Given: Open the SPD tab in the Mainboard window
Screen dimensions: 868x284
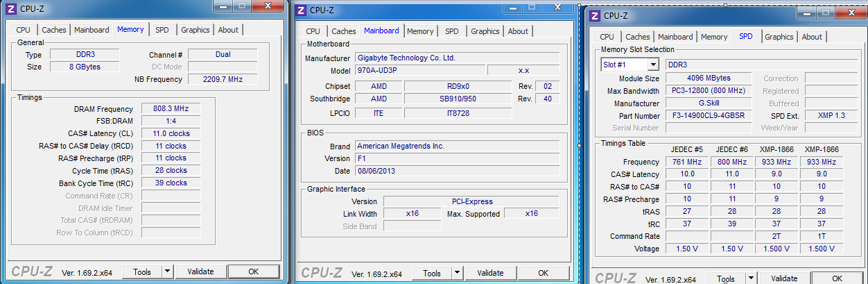Looking at the screenshot, I should 451,31.
